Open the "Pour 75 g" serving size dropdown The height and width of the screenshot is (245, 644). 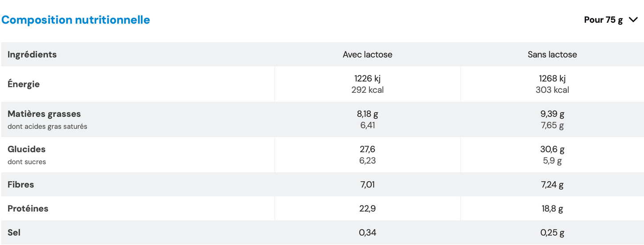[603, 20]
